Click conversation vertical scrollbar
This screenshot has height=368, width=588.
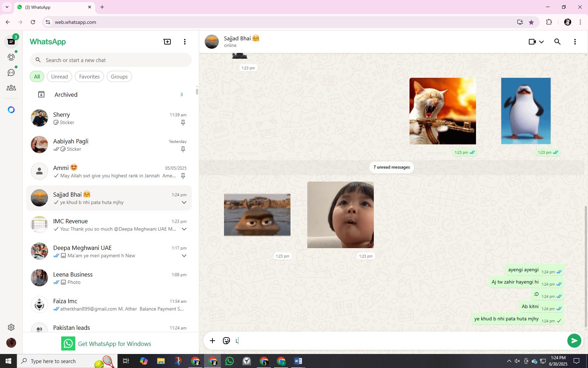(586, 266)
